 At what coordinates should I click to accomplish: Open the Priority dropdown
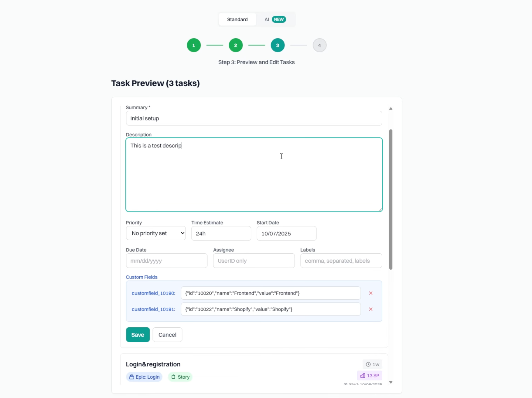156,233
